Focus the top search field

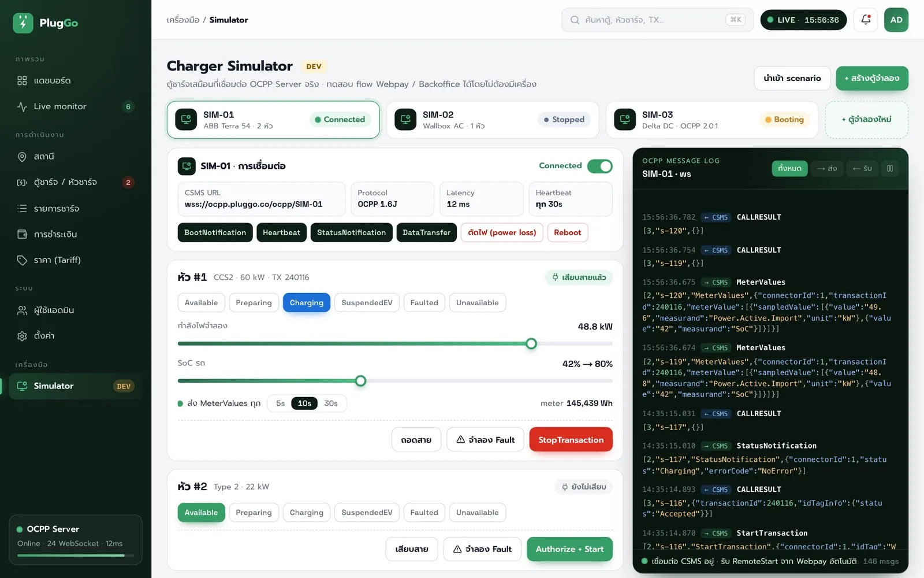(657, 20)
